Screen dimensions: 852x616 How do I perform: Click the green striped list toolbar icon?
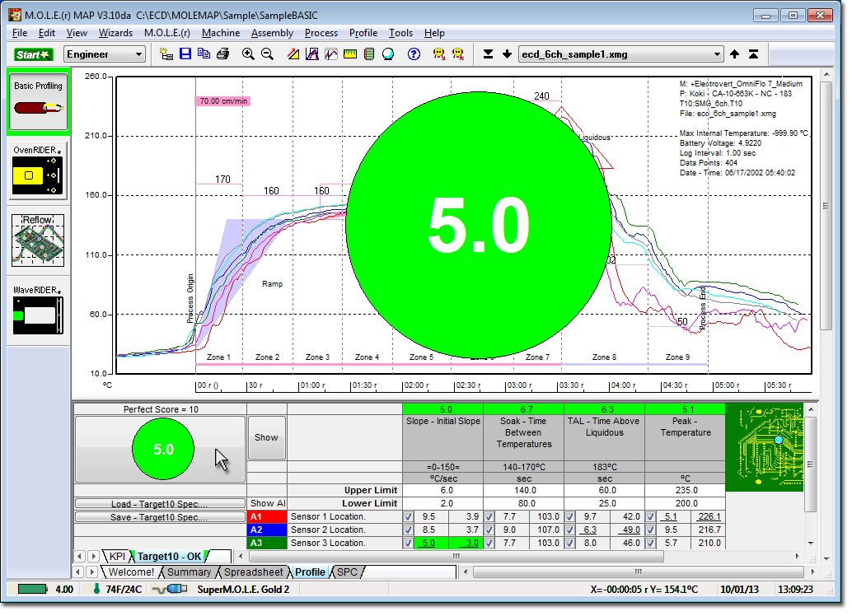369,54
